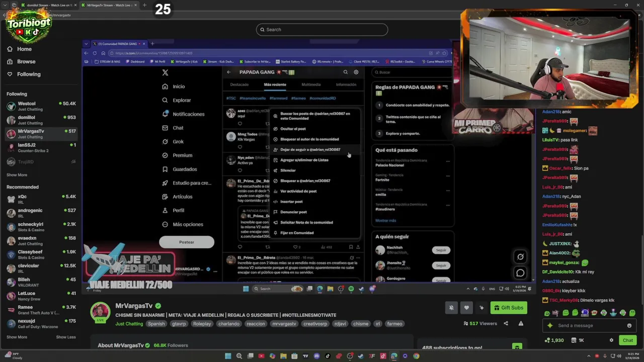Open Following in the Kick sidebar
Viewport: 644px width, 362px height.
point(28,74)
